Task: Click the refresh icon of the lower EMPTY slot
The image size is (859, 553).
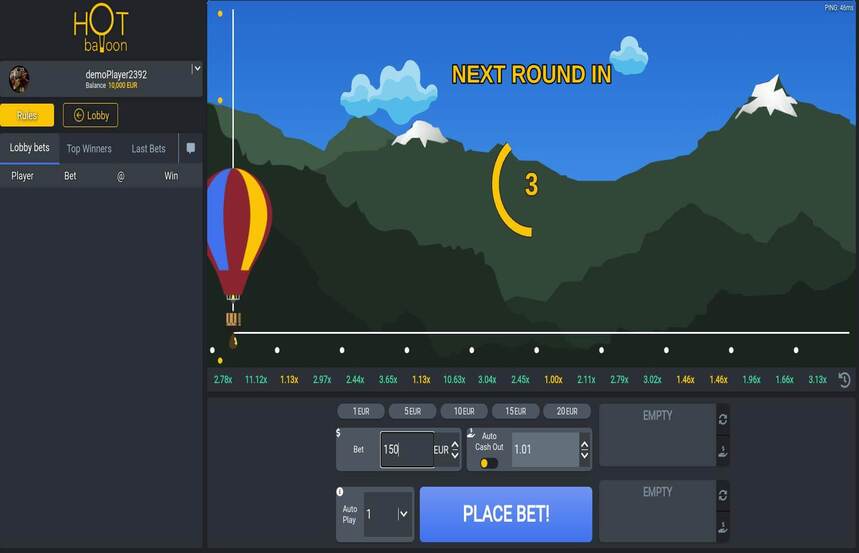Action: [x=723, y=495]
